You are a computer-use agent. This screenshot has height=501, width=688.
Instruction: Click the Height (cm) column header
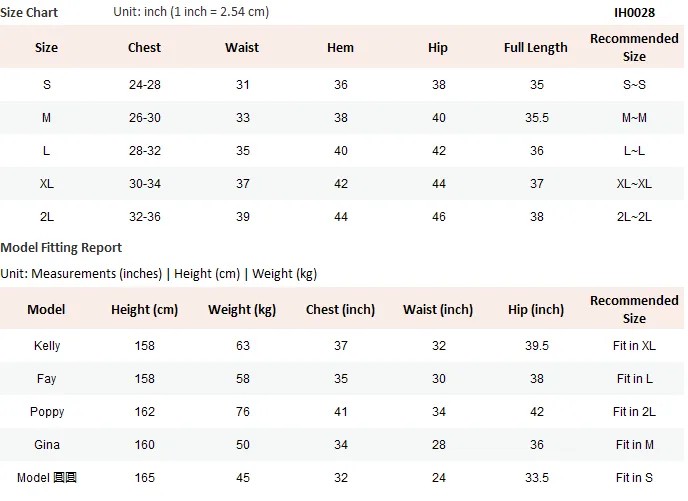coord(144,310)
